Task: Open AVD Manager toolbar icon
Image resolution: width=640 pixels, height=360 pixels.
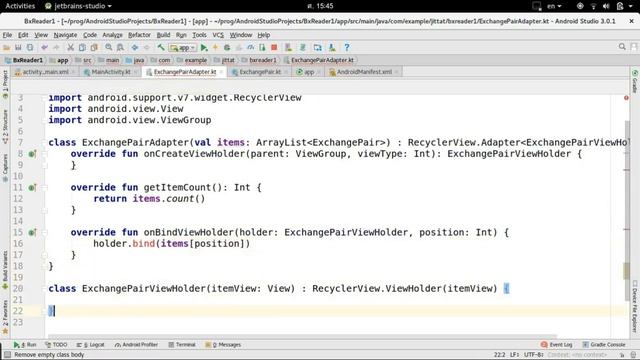Action: (x=289, y=47)
